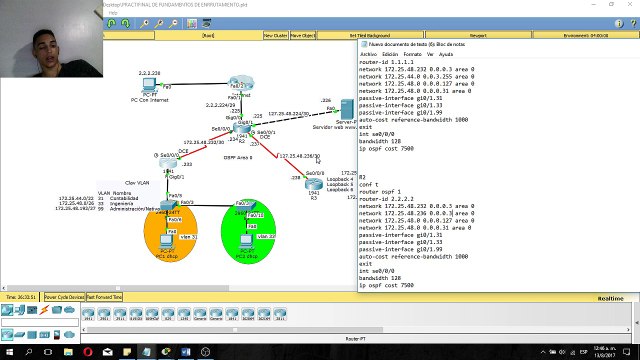Select the PC Con Internet computer

click(x=149, y=84)
